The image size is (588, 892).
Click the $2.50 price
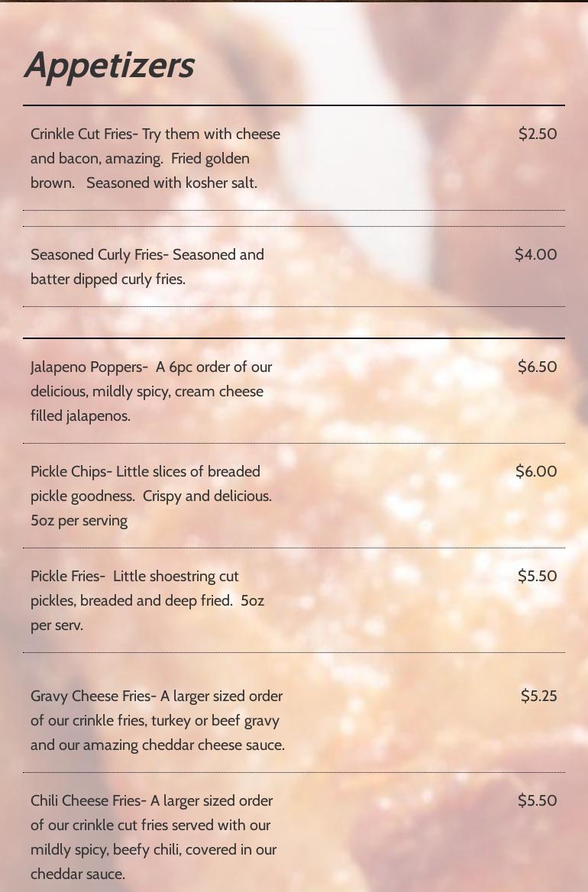tap(538, 134)
